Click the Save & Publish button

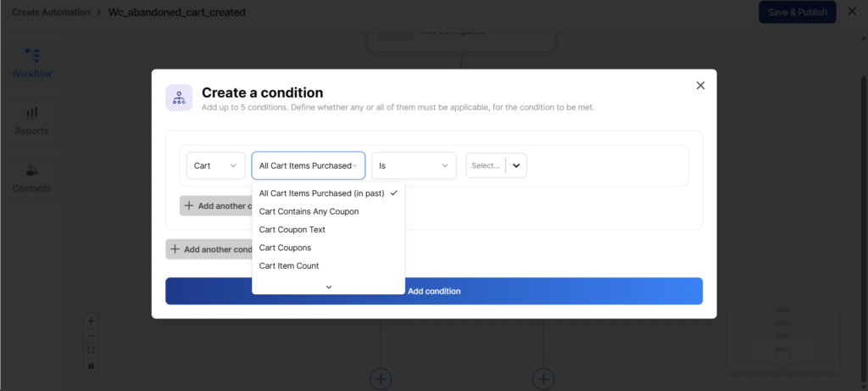click(797, 12)
